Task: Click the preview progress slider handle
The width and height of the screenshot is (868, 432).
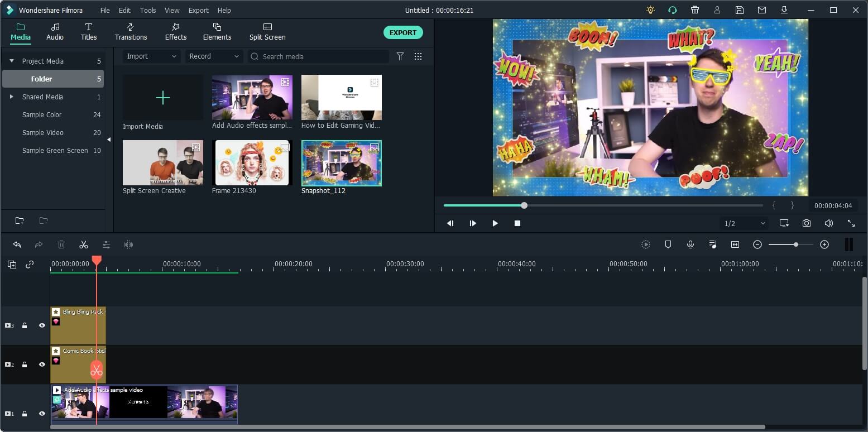Action: (524, 205)
